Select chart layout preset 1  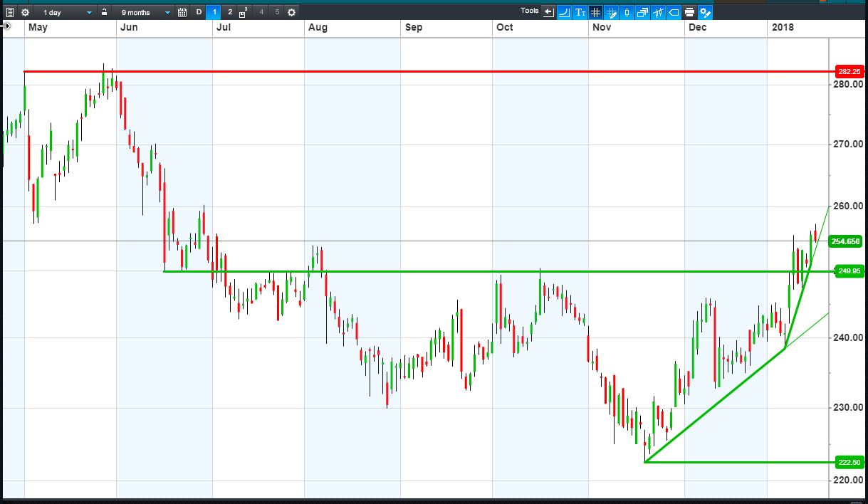pyautogui.click(x=214, y=12)
